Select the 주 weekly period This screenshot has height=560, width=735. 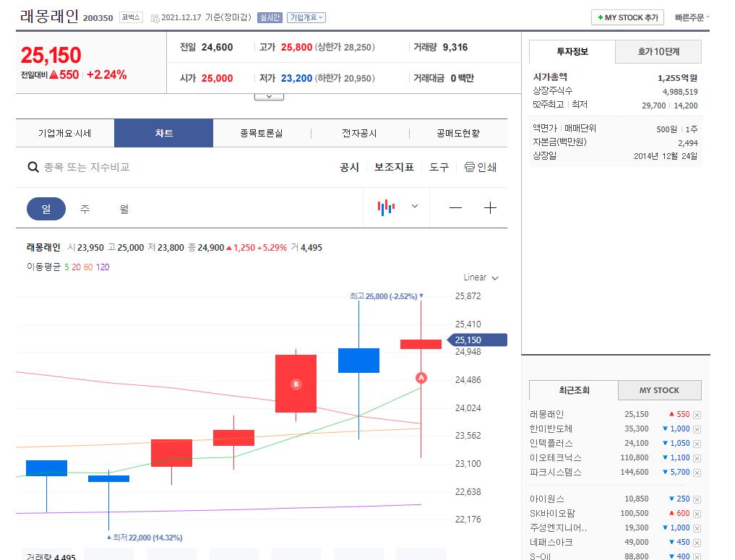[85, 209]
